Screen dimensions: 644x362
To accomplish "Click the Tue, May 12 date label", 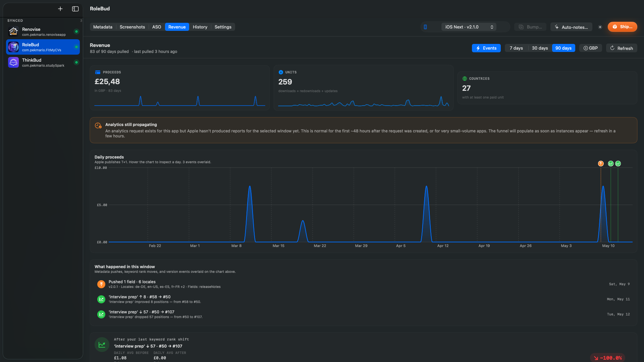I will coord(618,314).
